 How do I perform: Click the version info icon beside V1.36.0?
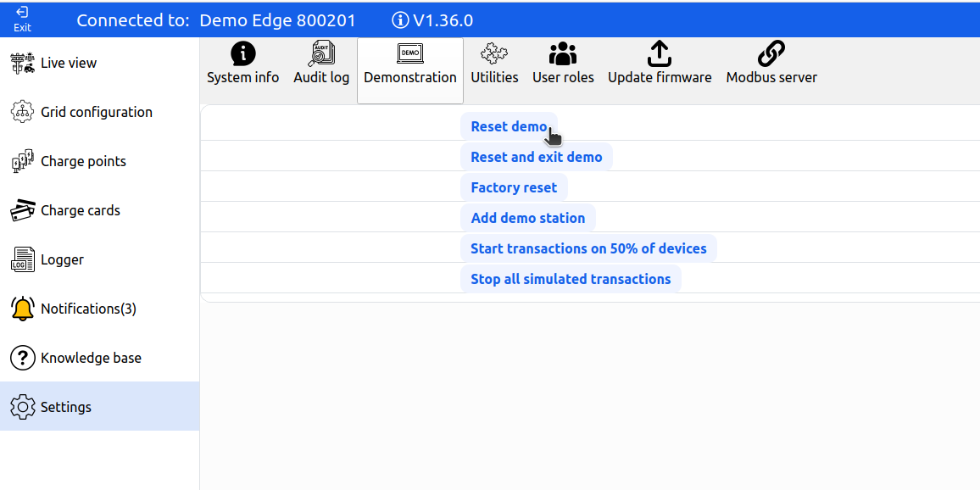pyautogui.click(x=400, y=20)
